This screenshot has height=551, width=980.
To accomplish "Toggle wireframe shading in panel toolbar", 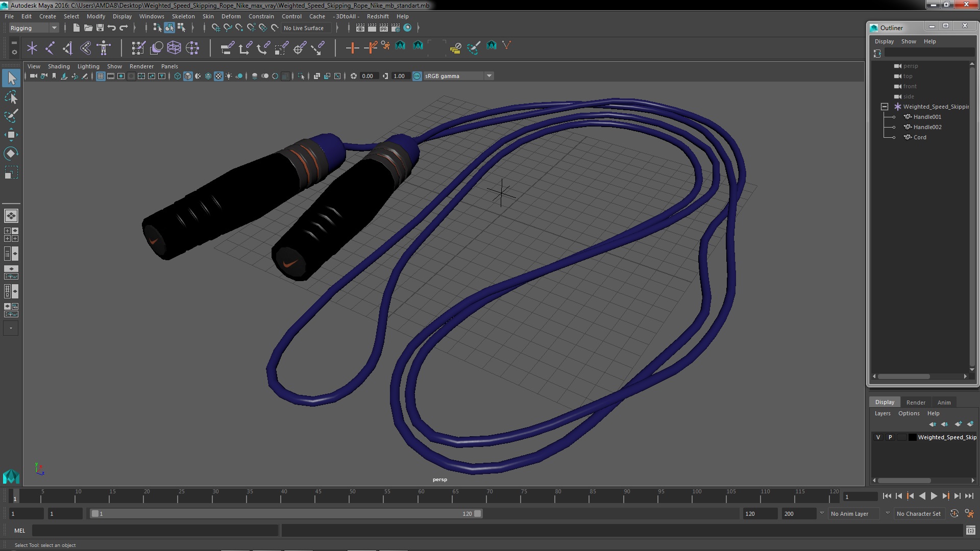I will point(178,77).
